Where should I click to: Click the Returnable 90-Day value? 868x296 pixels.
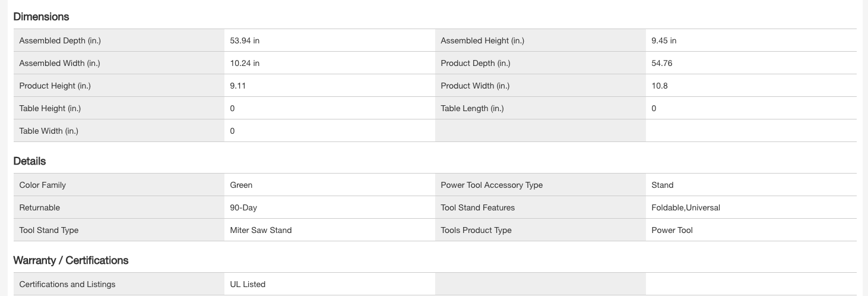tap(243, 207)
